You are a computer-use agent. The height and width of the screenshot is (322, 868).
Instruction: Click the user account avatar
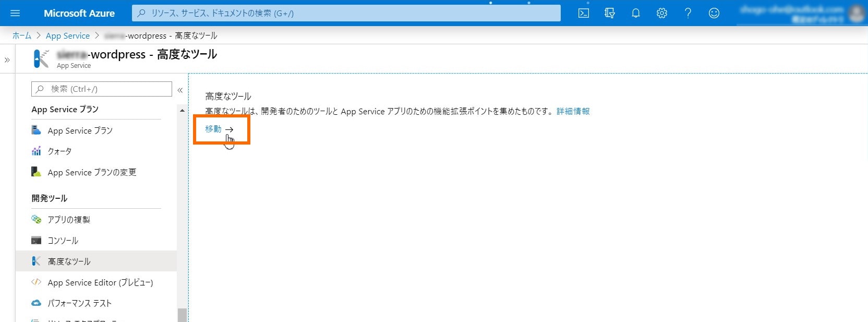[x=856, y=13]
